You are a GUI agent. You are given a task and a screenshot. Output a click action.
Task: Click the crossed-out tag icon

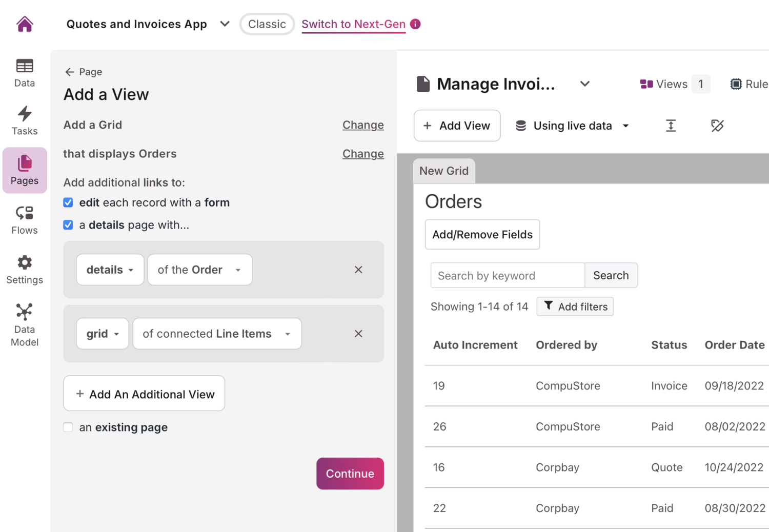pyautogui.click(x=717, y=126)
